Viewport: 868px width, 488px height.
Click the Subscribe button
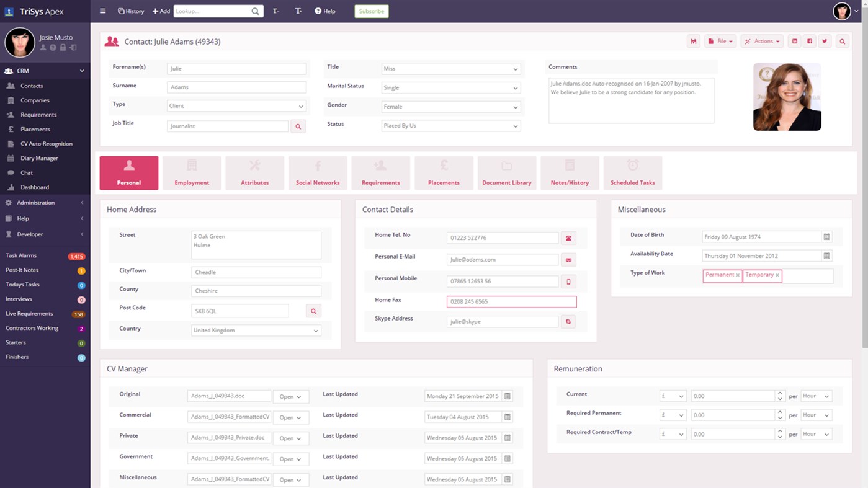coord(371,11)
